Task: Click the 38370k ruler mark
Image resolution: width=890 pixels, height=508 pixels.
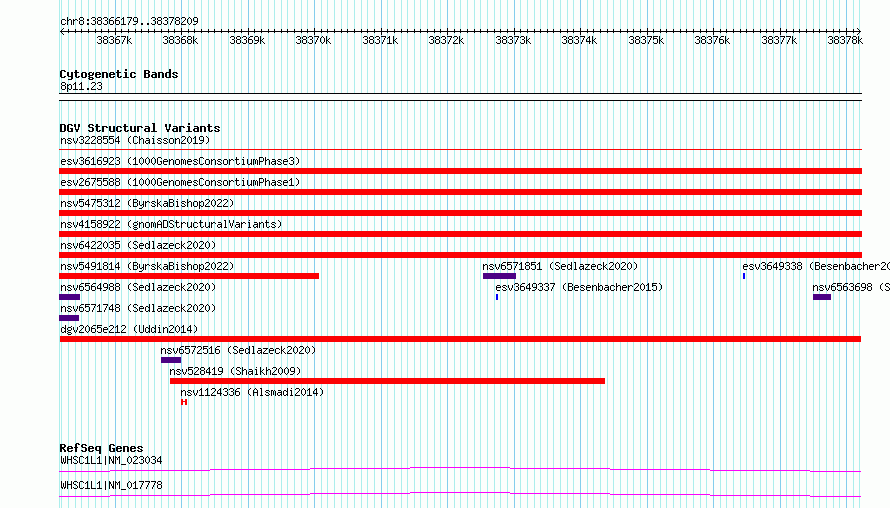Action: [313, 40]
